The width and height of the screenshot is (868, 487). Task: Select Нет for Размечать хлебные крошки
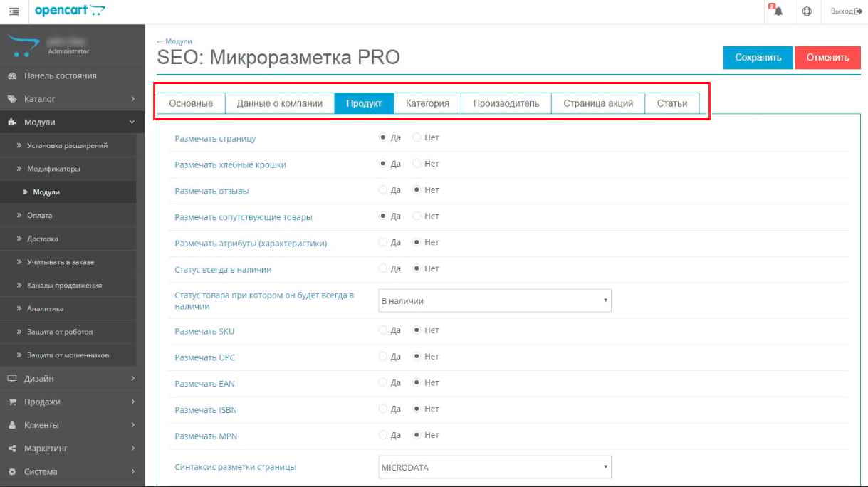[x=418, y=164]
